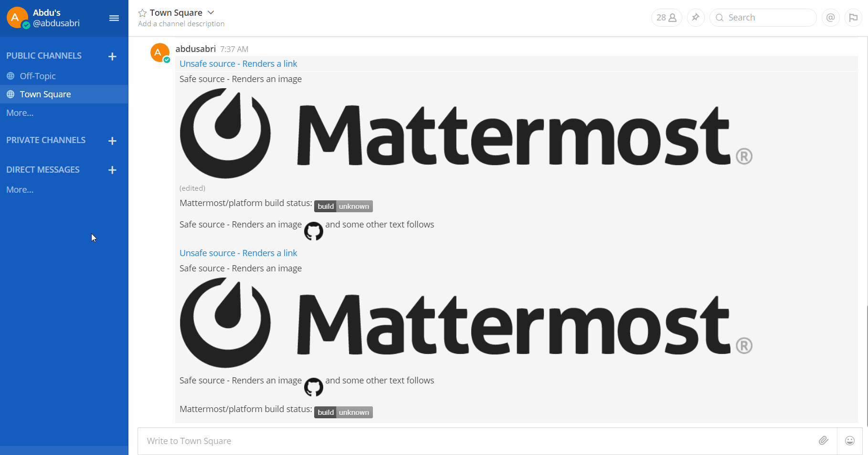The image size is (868, 455).
Task: Click the last build unknown badge
Action: pyautogui.click(x=343, y=412)
